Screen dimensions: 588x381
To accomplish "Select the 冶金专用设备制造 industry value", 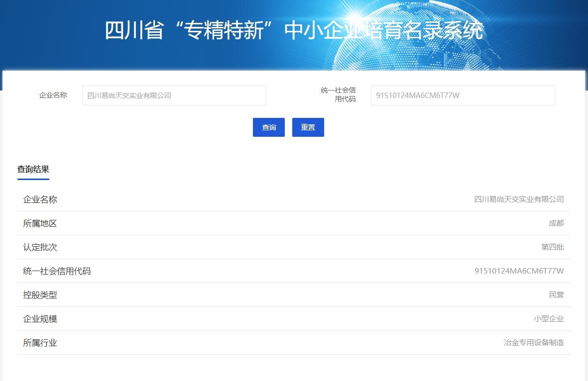I will pyautogui.click(x=534, y=343).
